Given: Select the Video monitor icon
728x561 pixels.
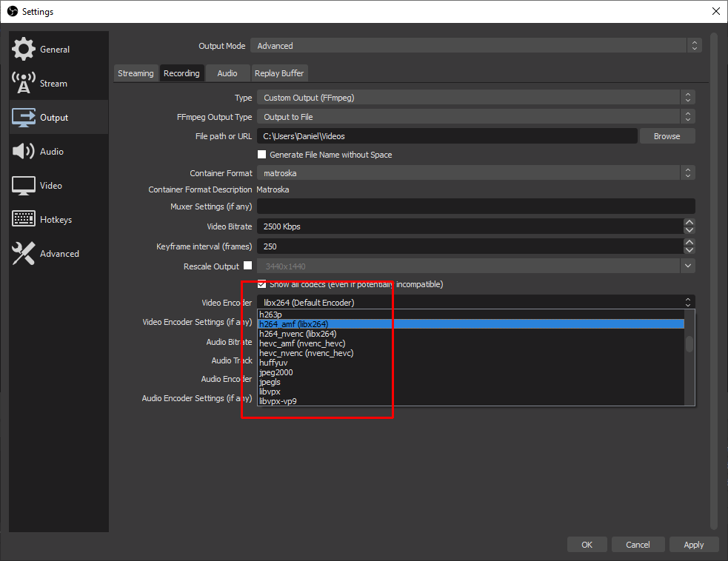Looking at the screenshot, I should (x=24, y=185).
